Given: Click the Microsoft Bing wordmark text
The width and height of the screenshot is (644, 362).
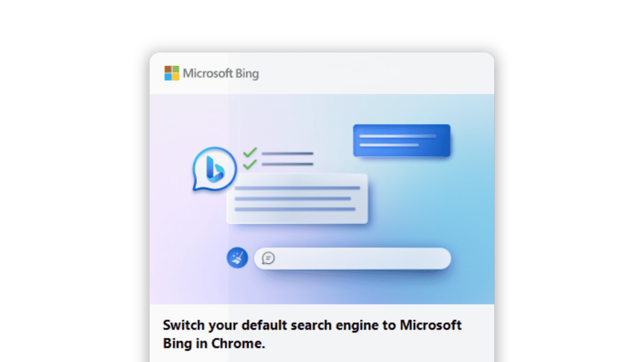Looking at the screenshot, I should 221,73.
